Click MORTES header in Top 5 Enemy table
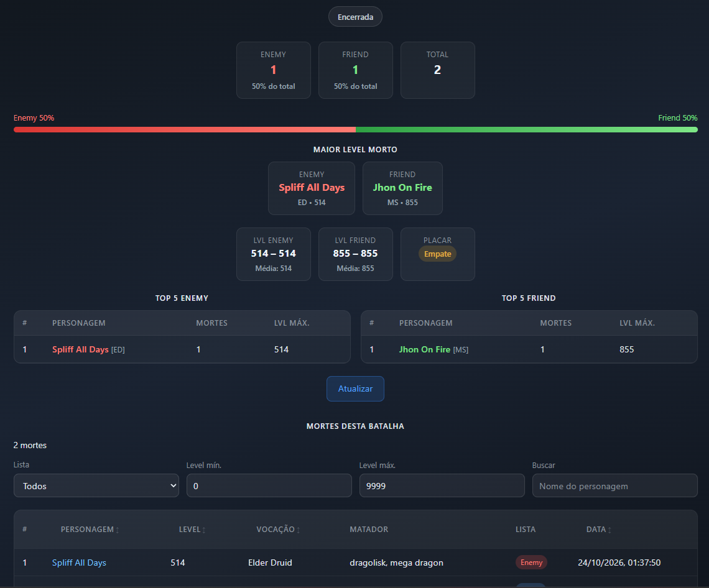709x588 pixels. click(x=211, y=323)
